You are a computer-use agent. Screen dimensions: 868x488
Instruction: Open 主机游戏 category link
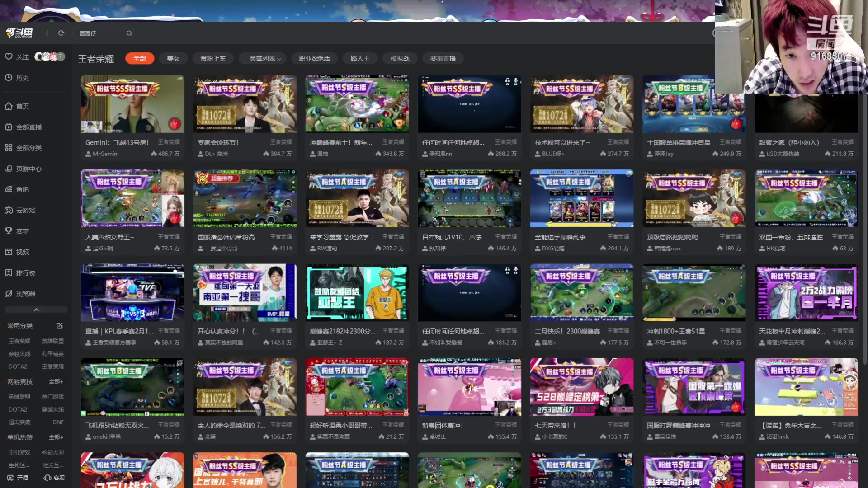19,452
